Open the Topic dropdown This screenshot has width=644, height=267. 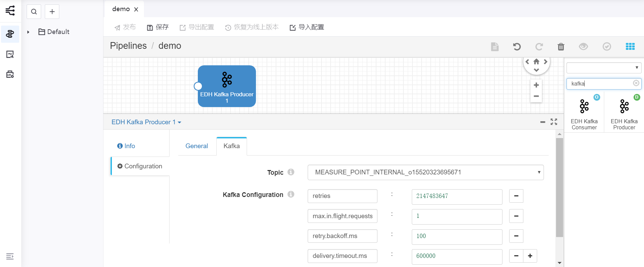425,172
